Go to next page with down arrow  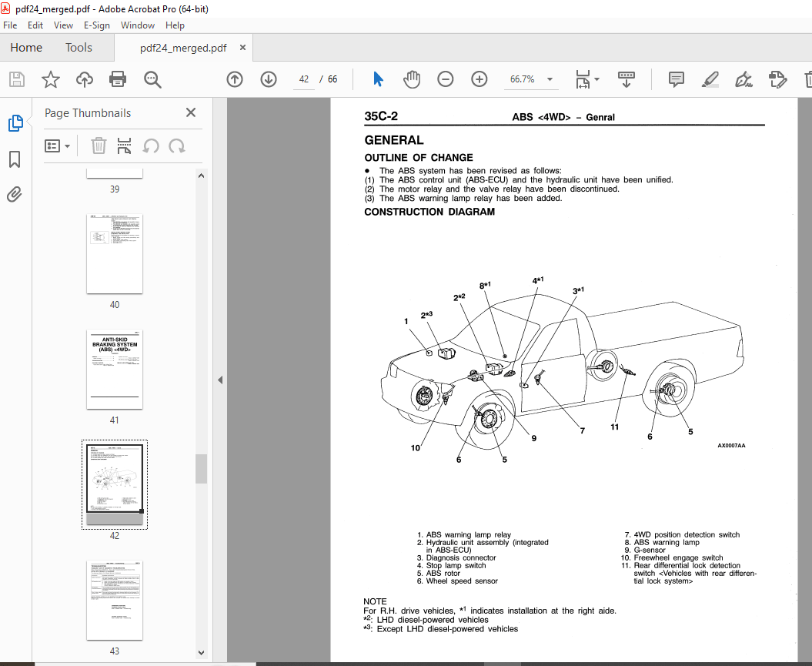point(268,79)
